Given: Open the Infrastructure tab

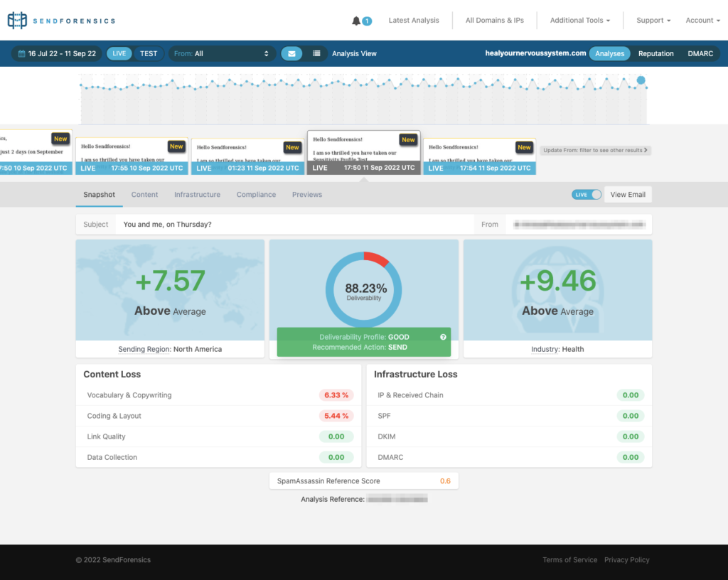Looking at the screenshot, I should (x=198, y=195).
